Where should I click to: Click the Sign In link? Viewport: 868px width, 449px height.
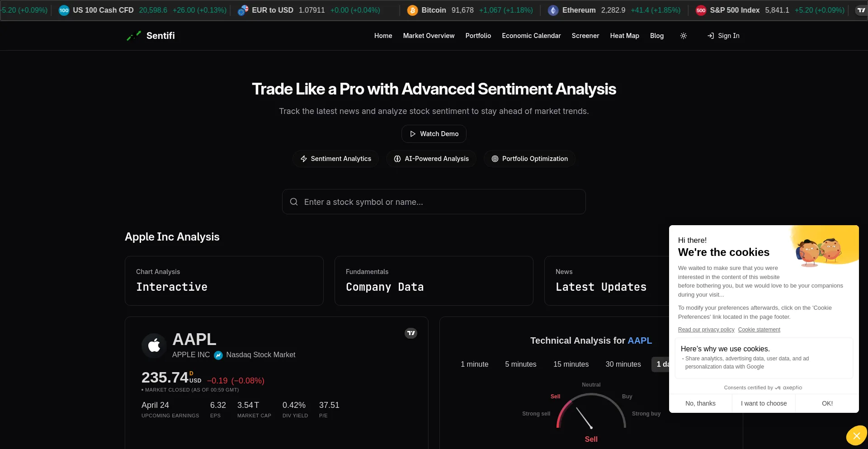coord(723,36)
